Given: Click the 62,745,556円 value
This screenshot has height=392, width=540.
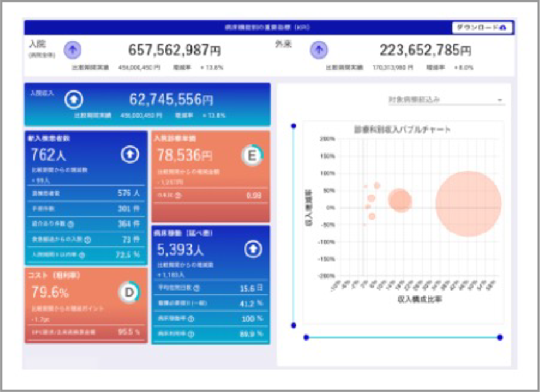Looking at the screenshot, I should tap(171, 100).
